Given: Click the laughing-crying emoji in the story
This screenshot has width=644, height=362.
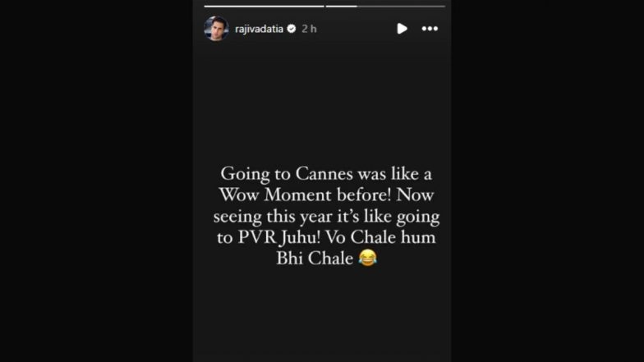Looking at the screenshot, I should coord(368,258).
